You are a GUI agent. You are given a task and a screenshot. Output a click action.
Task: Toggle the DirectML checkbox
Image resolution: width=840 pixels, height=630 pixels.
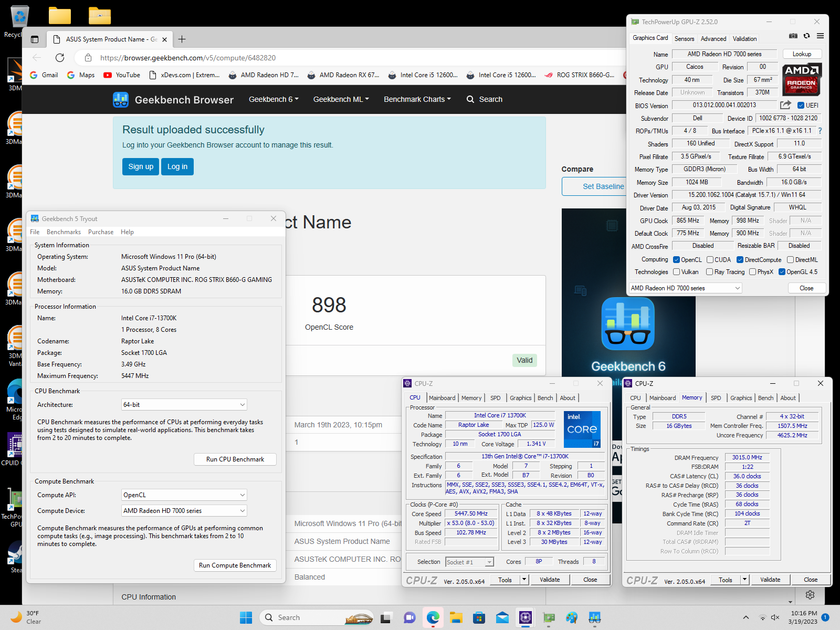(x=790, y=260)
